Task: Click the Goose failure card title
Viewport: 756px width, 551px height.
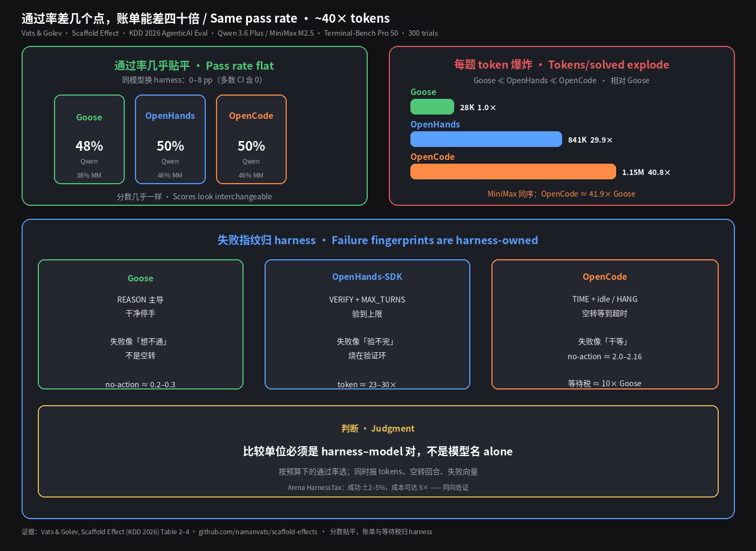Action: pos(140,278)
